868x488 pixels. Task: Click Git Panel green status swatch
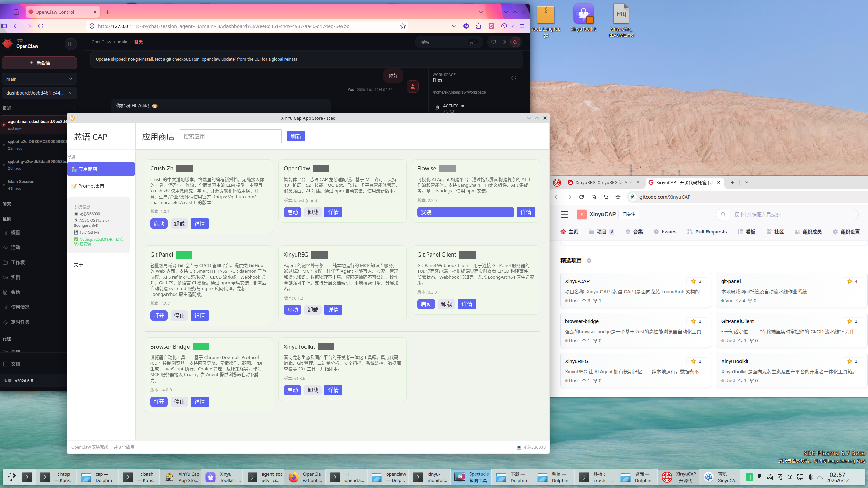tap(184, 255)
